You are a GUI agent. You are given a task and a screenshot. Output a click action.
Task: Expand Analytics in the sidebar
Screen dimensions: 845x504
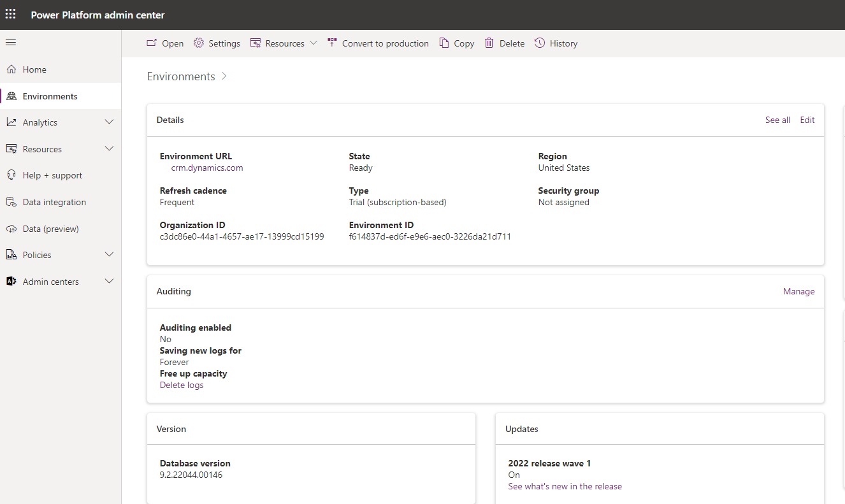pyautogui.click(x=109, y=122)
